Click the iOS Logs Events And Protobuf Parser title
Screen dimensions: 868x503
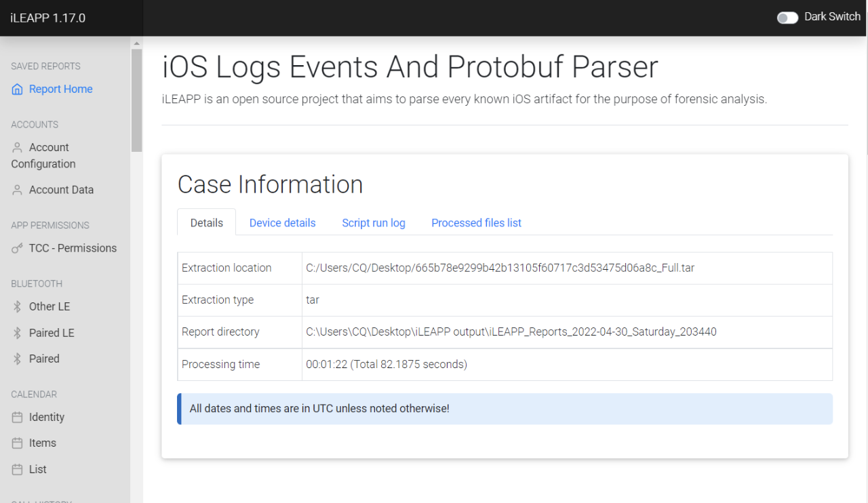410,67
